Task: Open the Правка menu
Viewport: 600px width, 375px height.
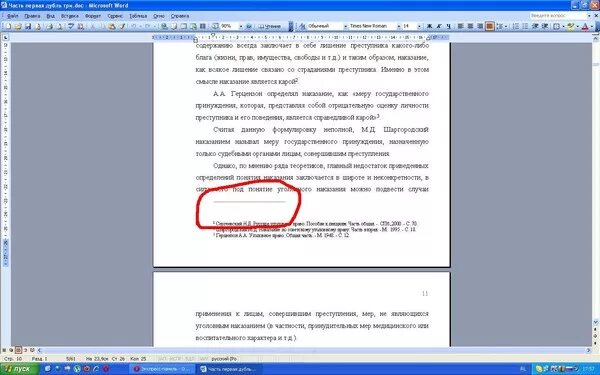Action: click(32, 16)
